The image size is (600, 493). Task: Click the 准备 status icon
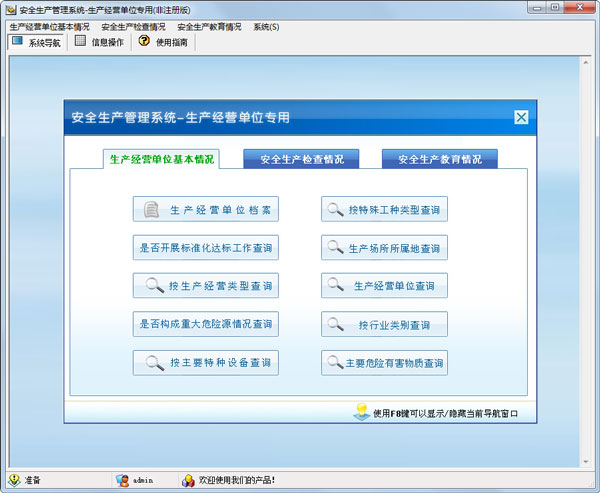(x=14, y=480)
